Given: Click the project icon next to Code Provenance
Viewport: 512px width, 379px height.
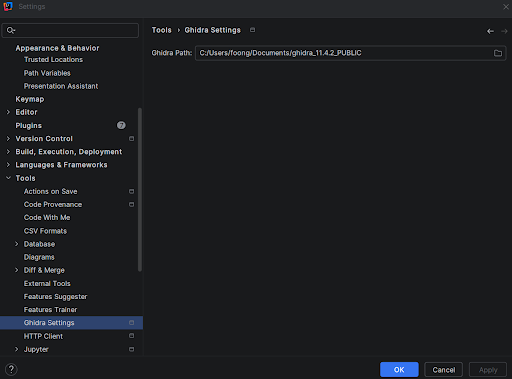Looking at the screenshot, I should click(x=132, y=204).
